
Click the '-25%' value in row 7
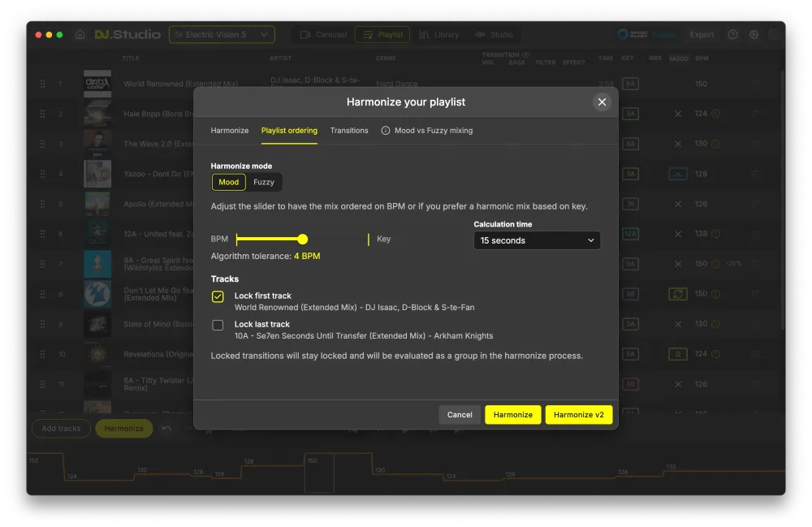coord(734,264)
